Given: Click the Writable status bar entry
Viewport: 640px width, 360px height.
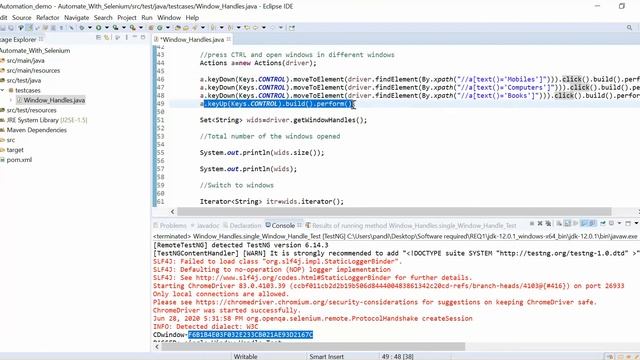Looking at the screenshot, I should [x=245, y=356].
